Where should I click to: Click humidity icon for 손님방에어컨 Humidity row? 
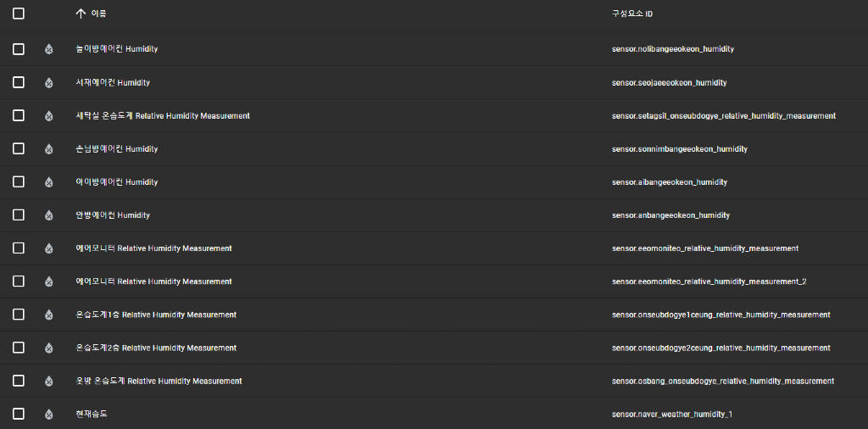point(49,148)
